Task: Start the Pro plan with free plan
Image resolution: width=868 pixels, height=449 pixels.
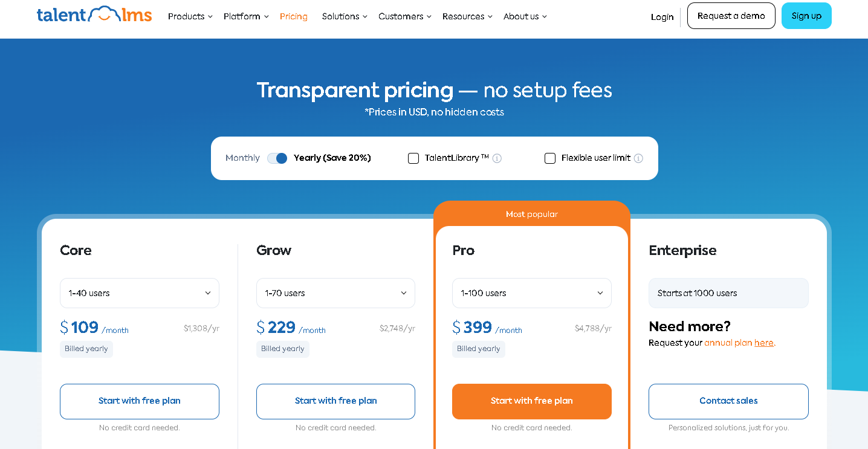Action: coord(532,401)
